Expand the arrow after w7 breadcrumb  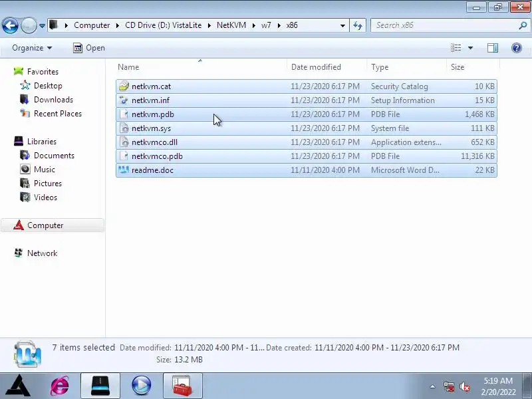279,25
